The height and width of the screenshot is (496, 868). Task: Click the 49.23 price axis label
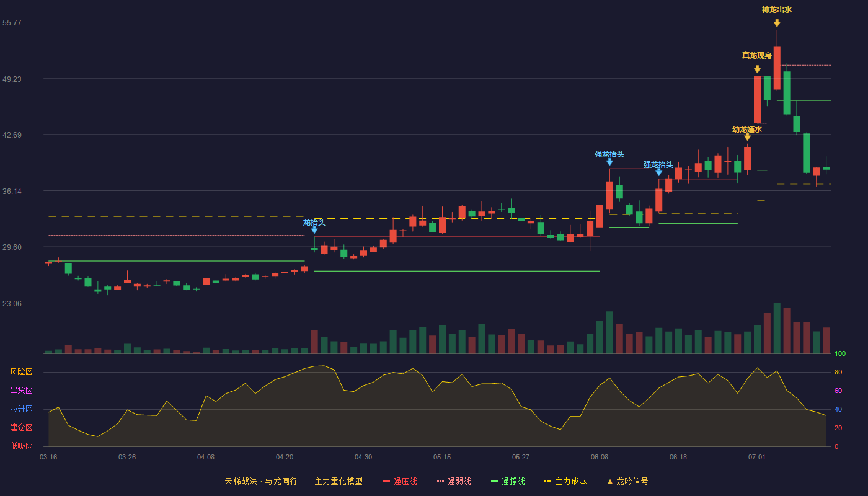pyautogui.click(x=12, y=79)
